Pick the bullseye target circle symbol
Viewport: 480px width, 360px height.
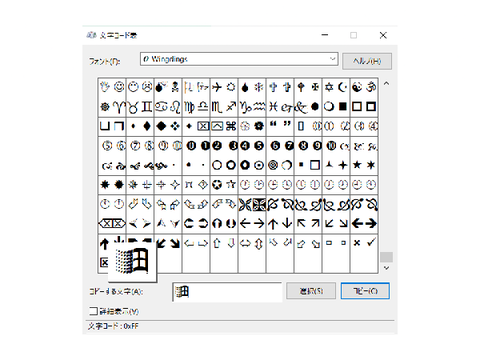[273, 165]
